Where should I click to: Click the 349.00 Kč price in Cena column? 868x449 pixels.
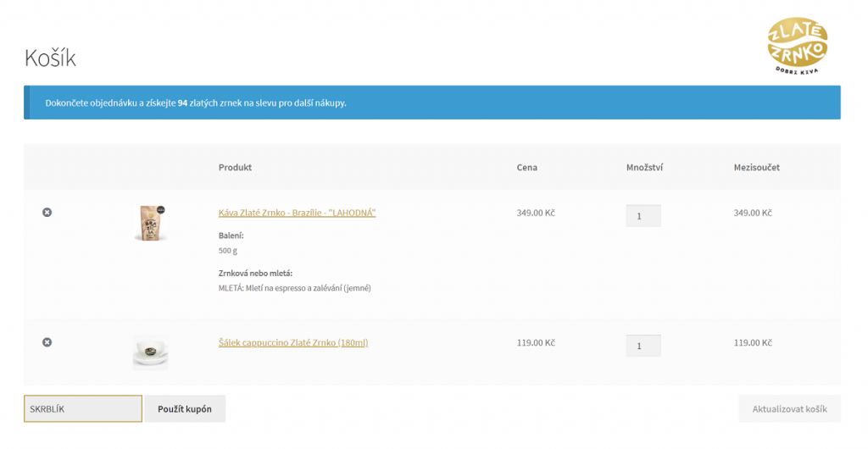[x=536, y=213]
